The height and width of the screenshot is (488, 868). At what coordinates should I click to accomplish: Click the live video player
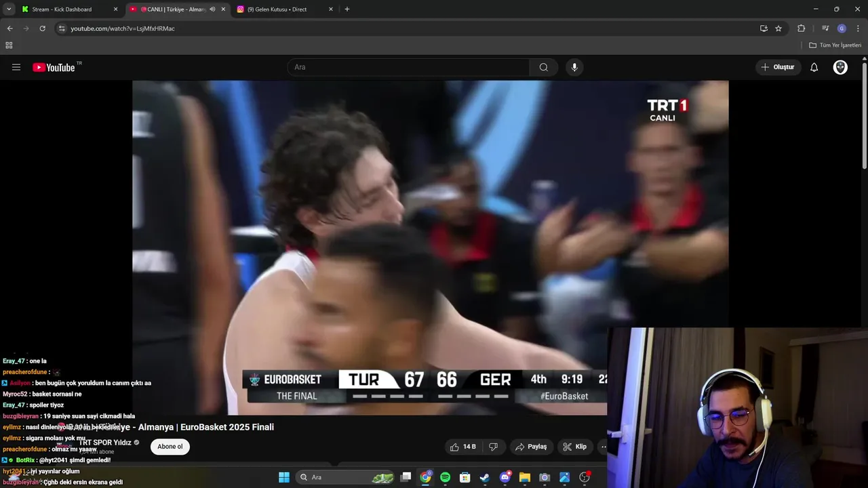tap(431, 247)
